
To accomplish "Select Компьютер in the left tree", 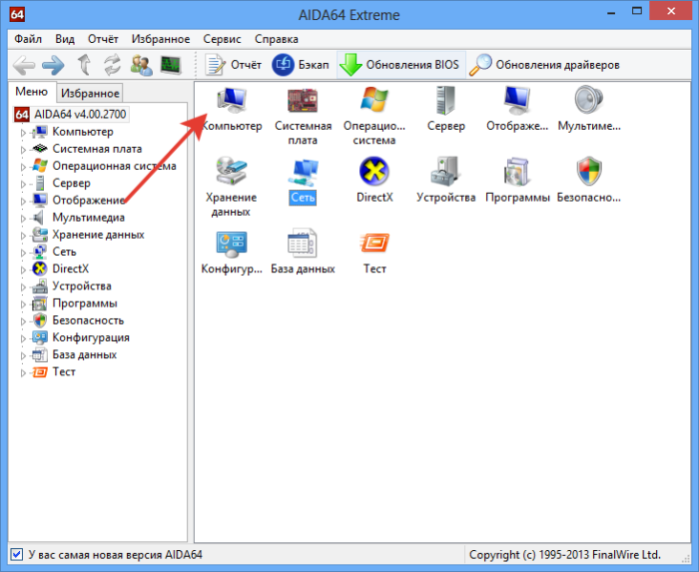I will pos(83,132).
